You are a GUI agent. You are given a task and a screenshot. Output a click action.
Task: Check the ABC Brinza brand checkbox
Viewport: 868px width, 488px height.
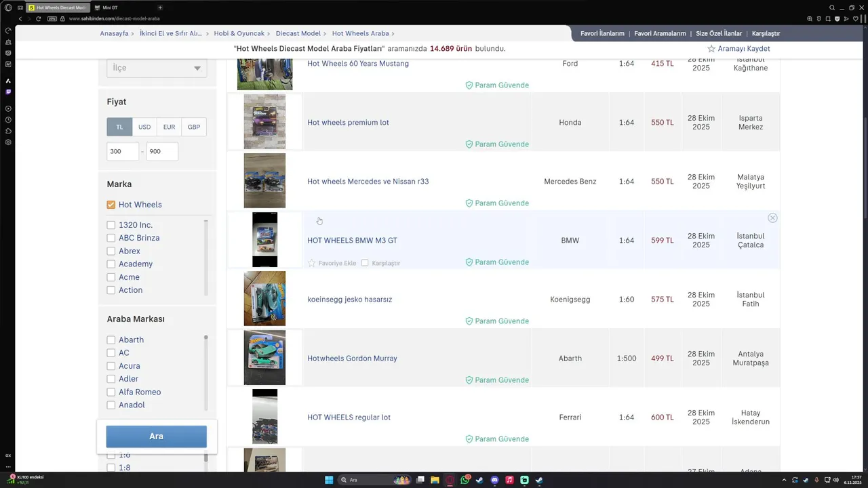111,238
